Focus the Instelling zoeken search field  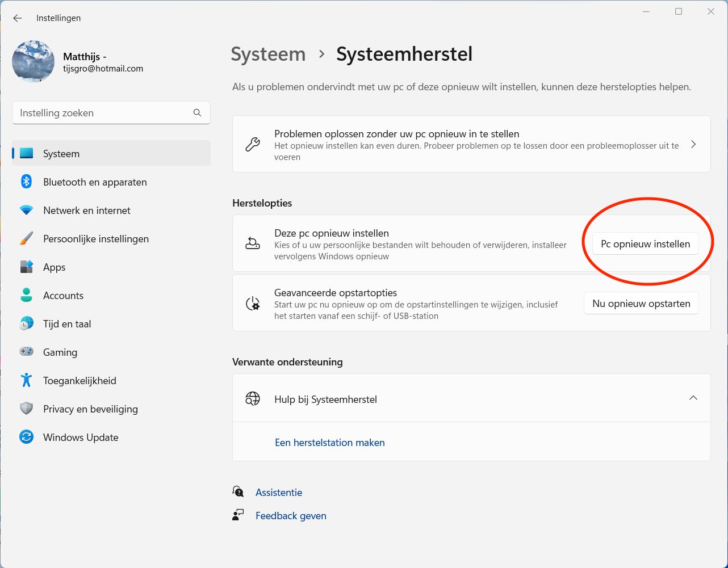pyautogui.click(x=102, y=113)
